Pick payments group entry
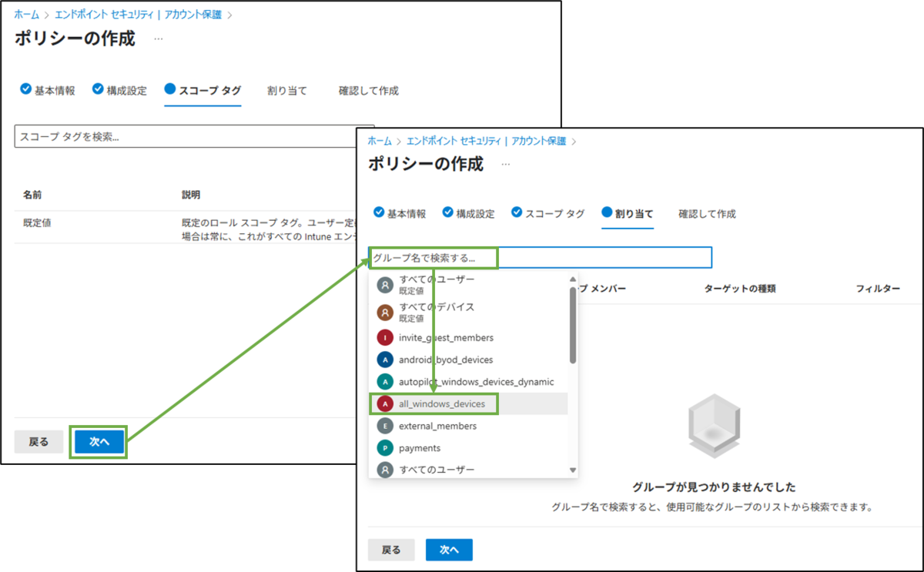 [x=469, y=447]
